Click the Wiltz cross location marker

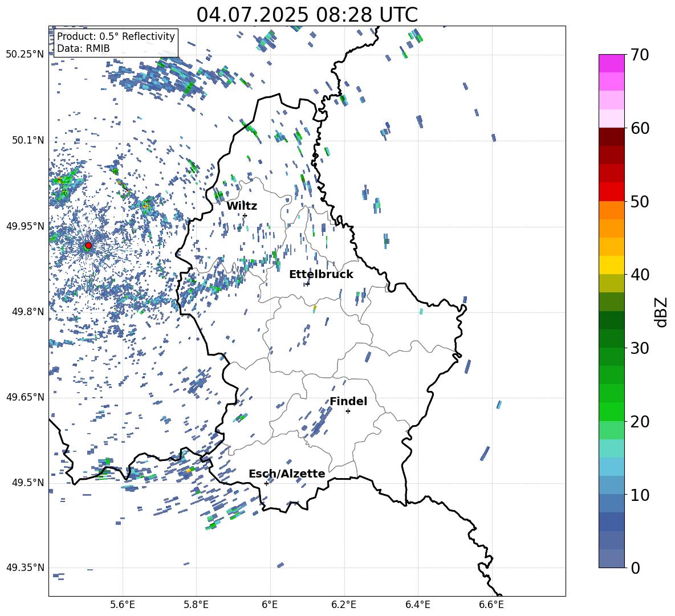245,215
